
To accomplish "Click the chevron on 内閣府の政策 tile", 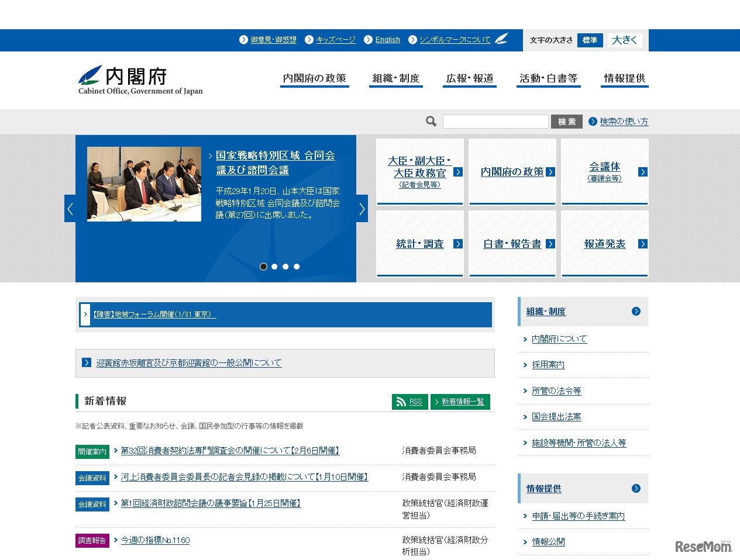I will tap(550, 171).
